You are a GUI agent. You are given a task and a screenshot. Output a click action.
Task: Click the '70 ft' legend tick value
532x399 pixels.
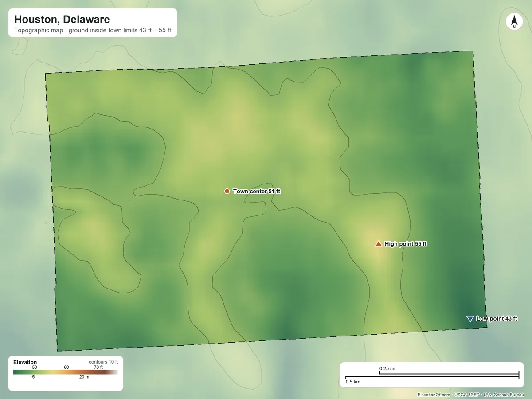[x=98, y=367]
